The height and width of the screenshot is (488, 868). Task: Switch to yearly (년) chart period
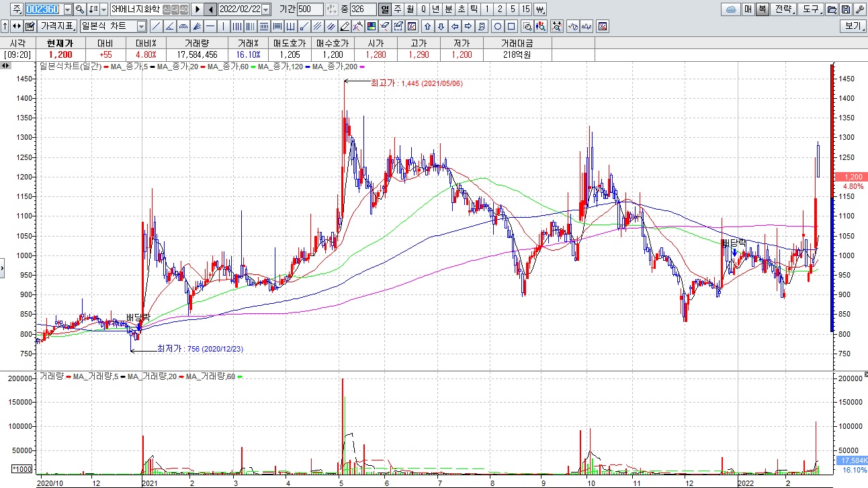click(x=437, y=9)
